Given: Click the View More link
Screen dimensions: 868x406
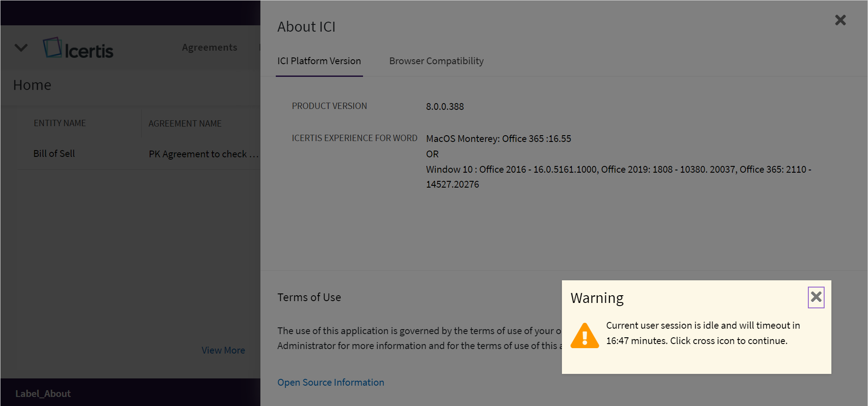Looking at the screenshot, I should (223, 350).
